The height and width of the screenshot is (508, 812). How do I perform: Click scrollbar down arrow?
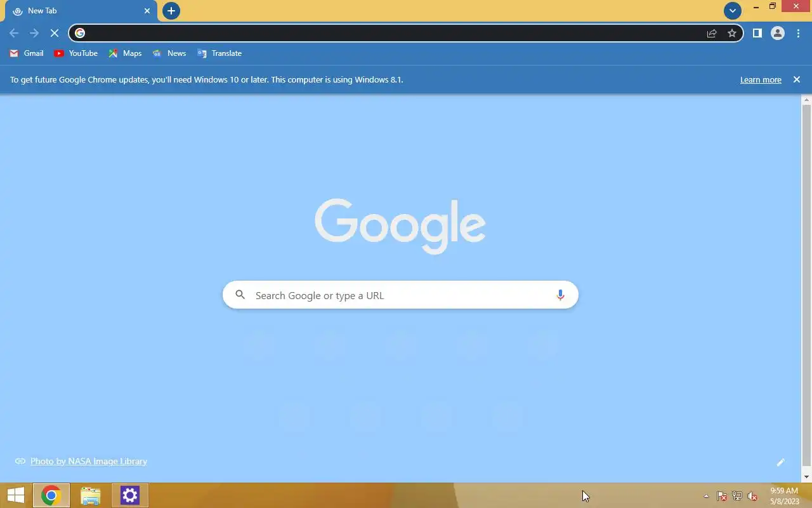[807, 477]
